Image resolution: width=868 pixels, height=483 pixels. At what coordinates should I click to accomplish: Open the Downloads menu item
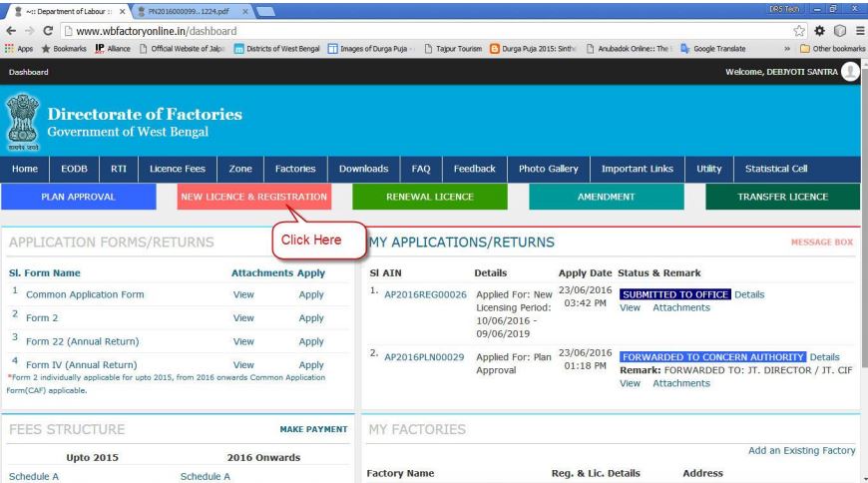click(364, 169)
